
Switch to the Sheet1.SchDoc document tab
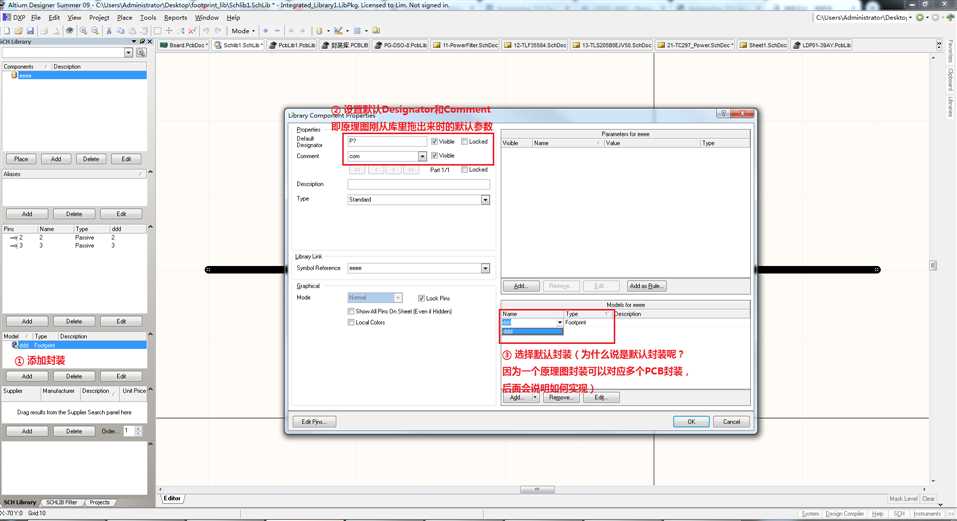764,45
